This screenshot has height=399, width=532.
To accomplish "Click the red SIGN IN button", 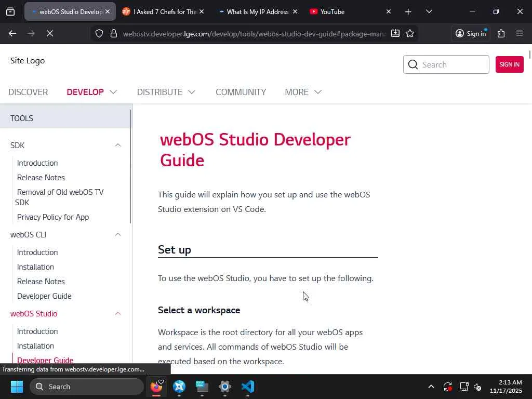I will point(509,64).
